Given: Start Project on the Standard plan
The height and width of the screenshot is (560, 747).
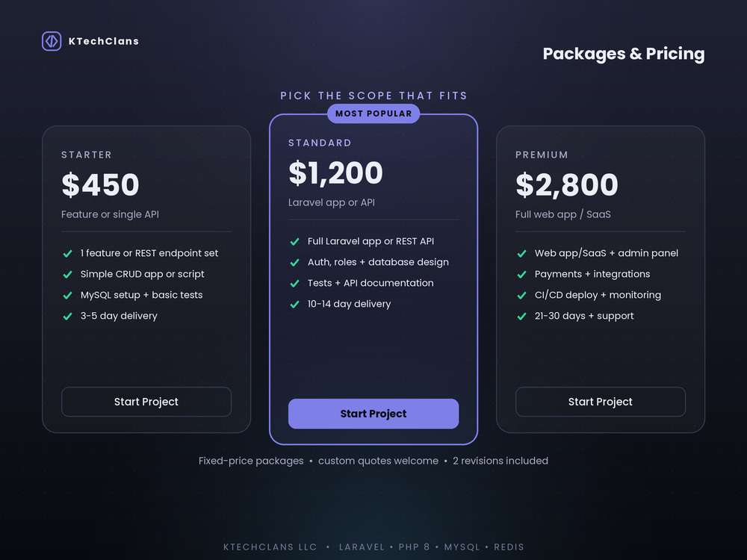Looking at the screenshot, I should (x=373, y=414).
